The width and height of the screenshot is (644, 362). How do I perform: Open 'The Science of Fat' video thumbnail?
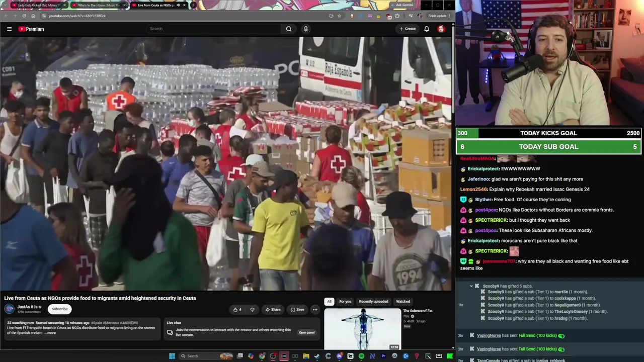coord(362,329)
